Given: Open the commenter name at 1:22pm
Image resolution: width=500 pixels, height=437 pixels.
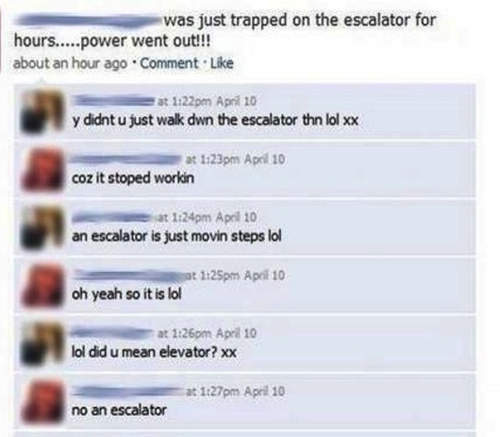Looking at the screenshot, I should tap(114, 101).
